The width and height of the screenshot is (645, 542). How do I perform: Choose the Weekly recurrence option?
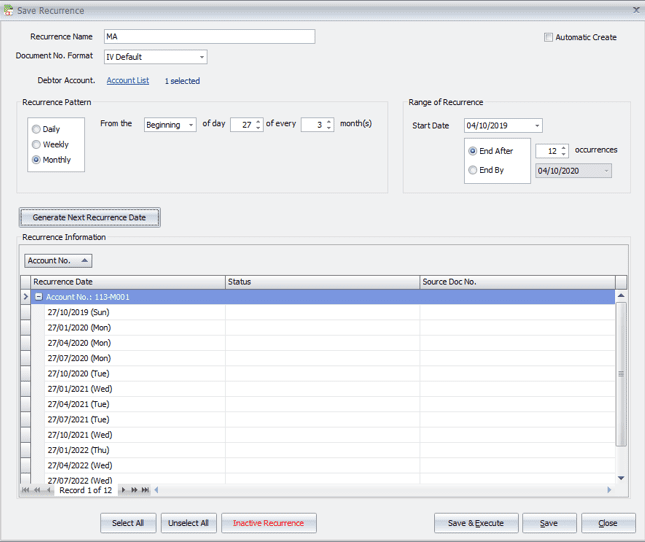[37, 144]
